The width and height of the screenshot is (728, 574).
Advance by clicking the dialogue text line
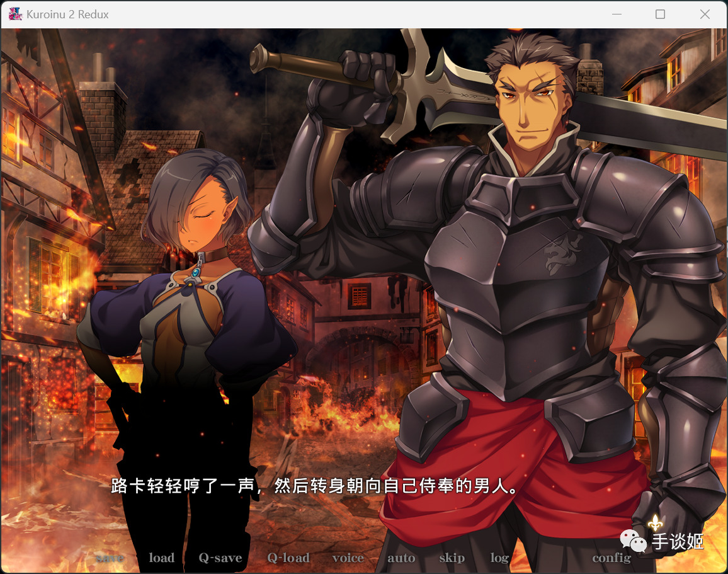tap(314, 486)
